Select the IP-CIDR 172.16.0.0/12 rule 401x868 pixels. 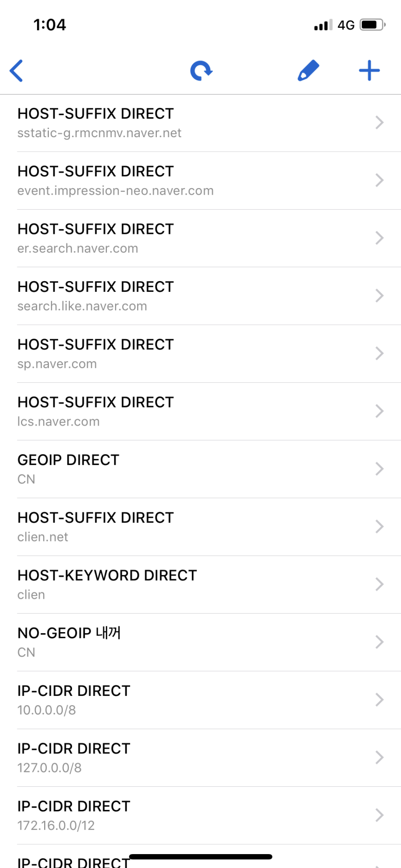tap(154, 815)
